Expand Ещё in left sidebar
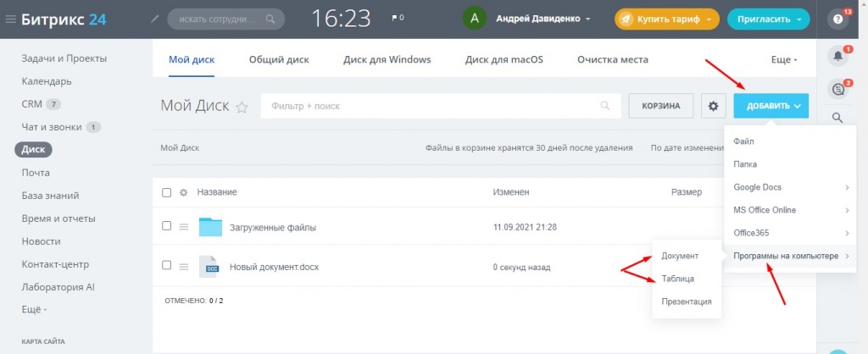 [x=34, y=310]
